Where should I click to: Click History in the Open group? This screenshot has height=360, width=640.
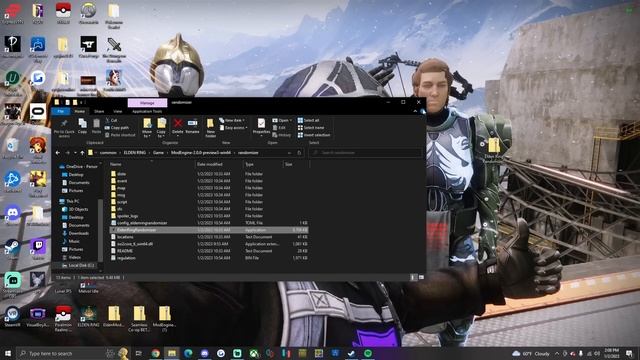(x=282, y=135)
